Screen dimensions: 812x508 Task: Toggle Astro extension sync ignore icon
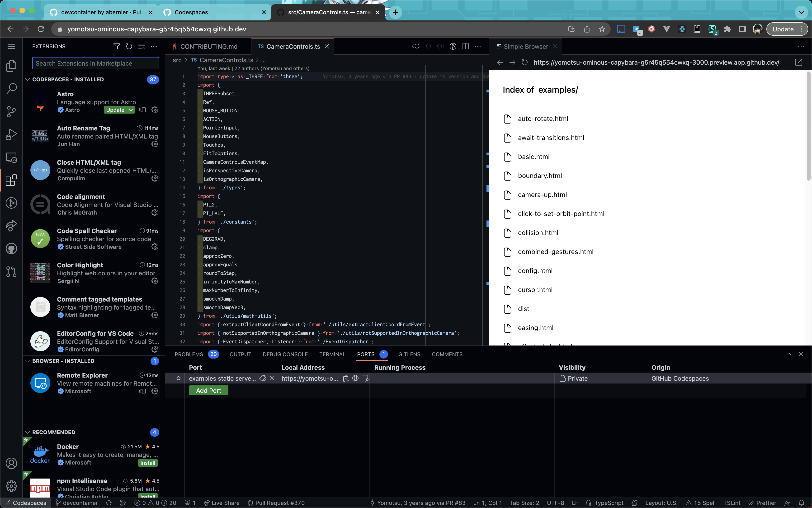(x=143, y=110)
